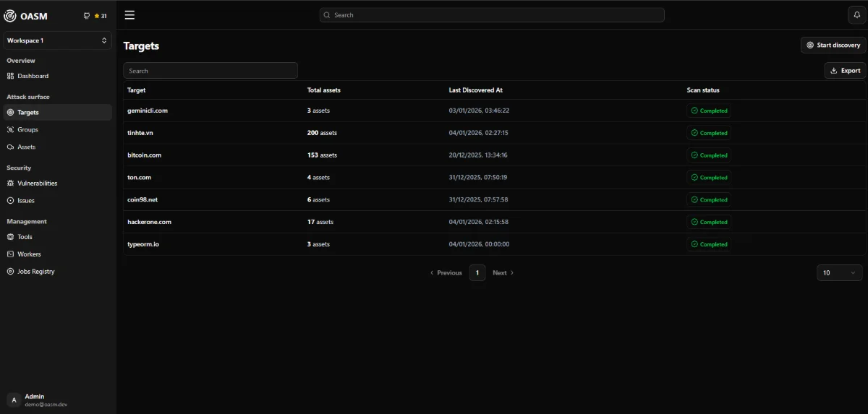Open the Vulnerabilities menu item

click(x=57, y=183)
